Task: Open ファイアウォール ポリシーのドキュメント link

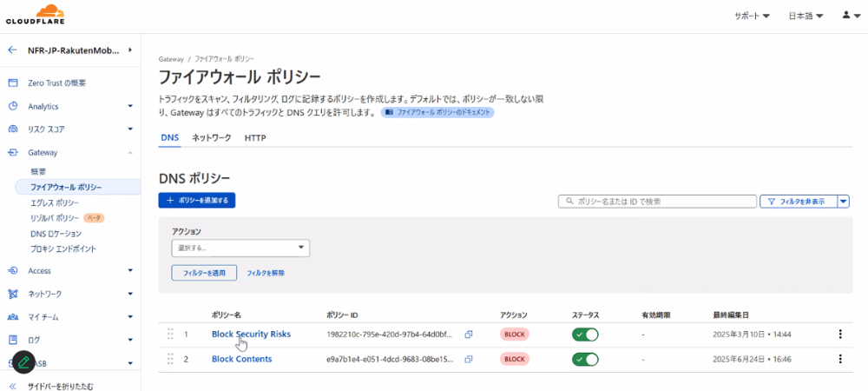Action: pyautogui.click(x=437, y=112)
